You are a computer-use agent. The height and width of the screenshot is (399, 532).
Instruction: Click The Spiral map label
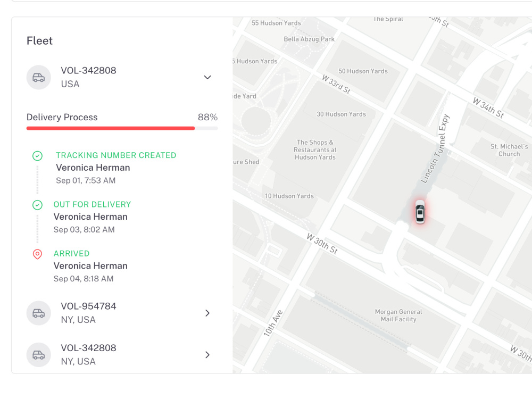pyautogui.click(x=388, y=19)
